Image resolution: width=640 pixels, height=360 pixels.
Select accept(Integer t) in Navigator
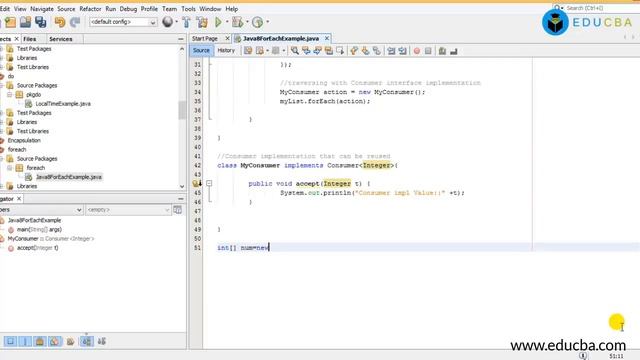tap(37, 248)
